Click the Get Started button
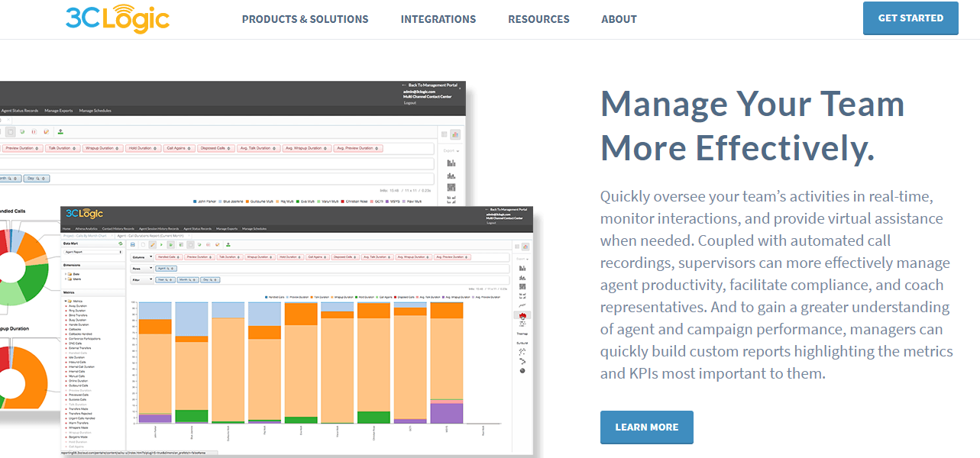Viewport: 980px width, 458px height. click(910, 18)
